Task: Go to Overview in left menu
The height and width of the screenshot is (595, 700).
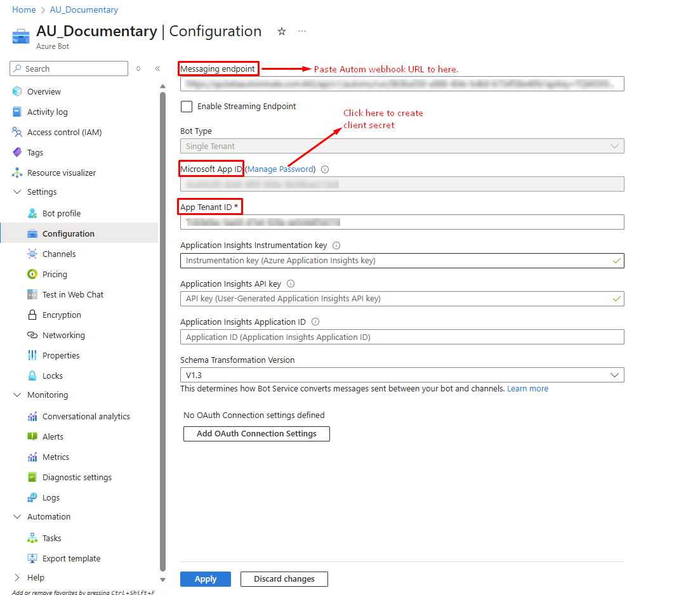Action: coord(44,91)
